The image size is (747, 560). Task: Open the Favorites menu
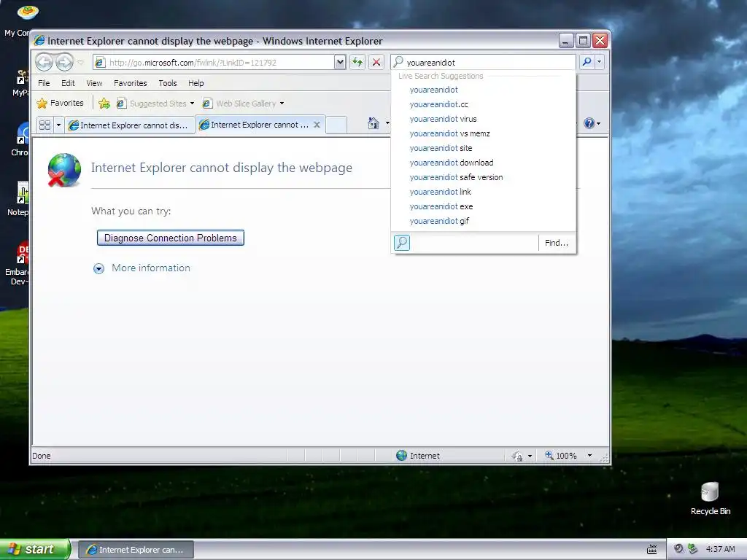pyautogui.click(x=130, y=83)
